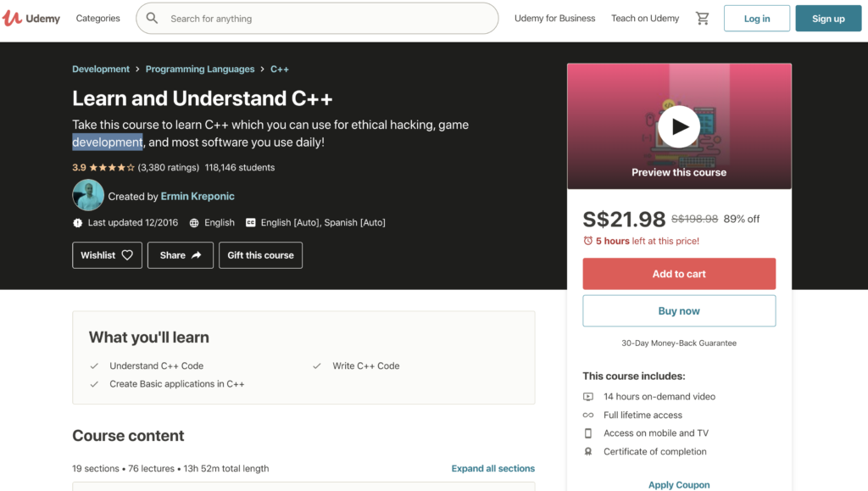Image resolution: width=868 pixels, height=491 pixels.
Task: Click the globe language icon
Action: [x=194, y=222]
